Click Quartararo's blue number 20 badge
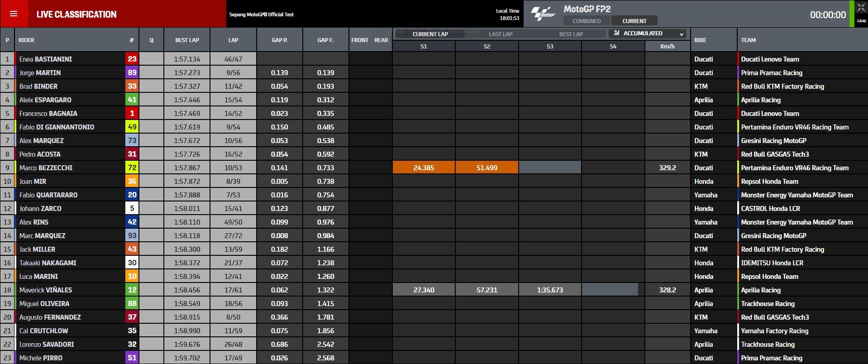The image size is (868, 364). 132,195
